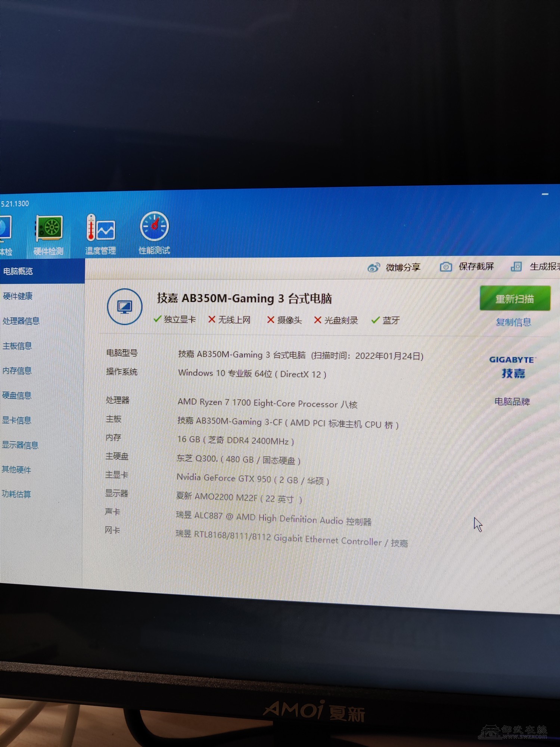The height and width of the screenshot is (747, 560).
Task: Open 显示器信息 monitor page
Action: coord(20,445)
